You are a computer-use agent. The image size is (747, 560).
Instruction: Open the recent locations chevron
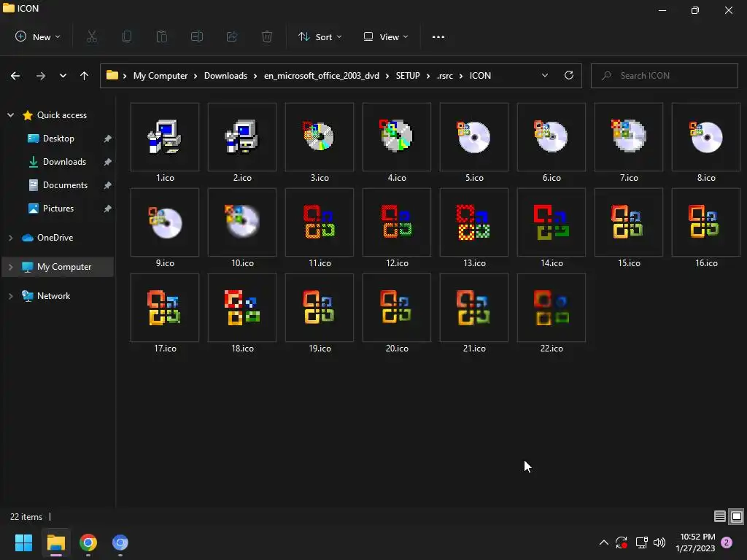click(63, 76)
